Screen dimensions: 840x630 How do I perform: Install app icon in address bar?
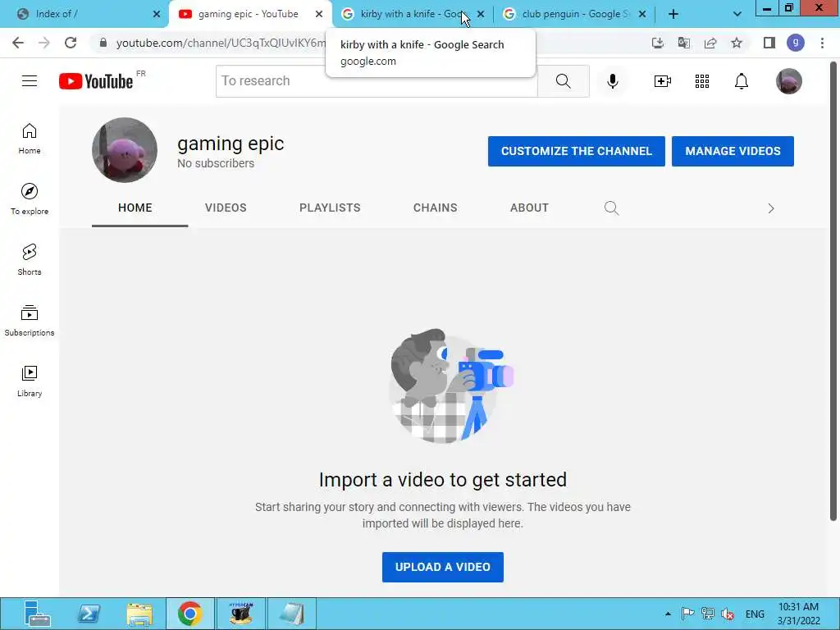tap(657, 43)
